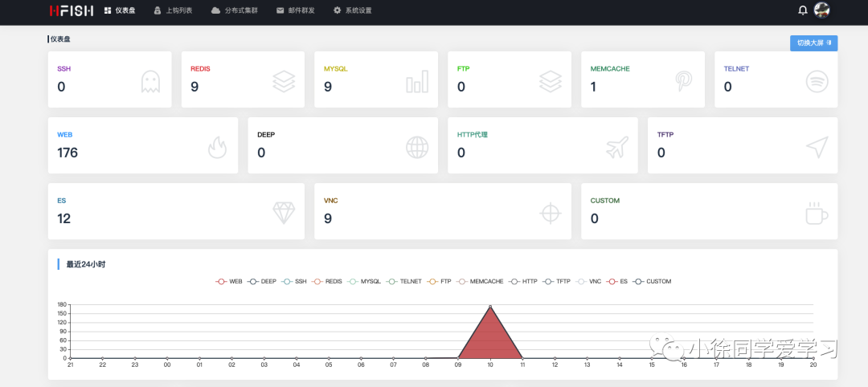The width and height of the screenshot is (868, 387).
Task: Click the bar chart icon on MYSQL card
Action: click(417, 81)
